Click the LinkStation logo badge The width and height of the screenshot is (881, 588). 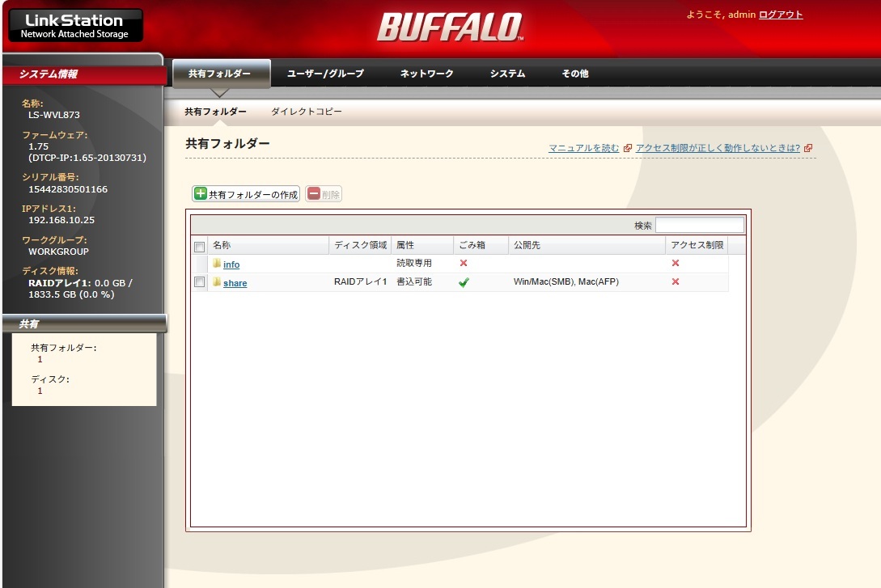76,25
